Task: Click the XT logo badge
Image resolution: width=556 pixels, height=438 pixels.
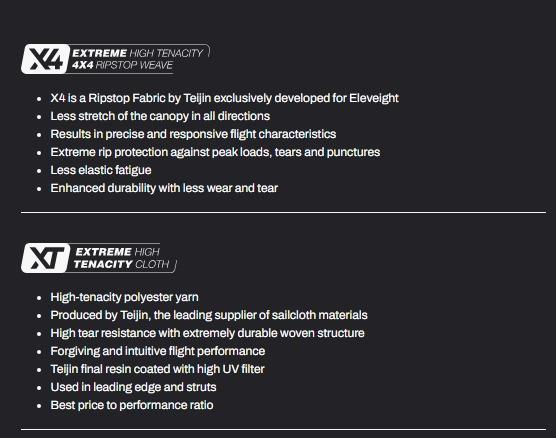Action: tap(45, 258)
